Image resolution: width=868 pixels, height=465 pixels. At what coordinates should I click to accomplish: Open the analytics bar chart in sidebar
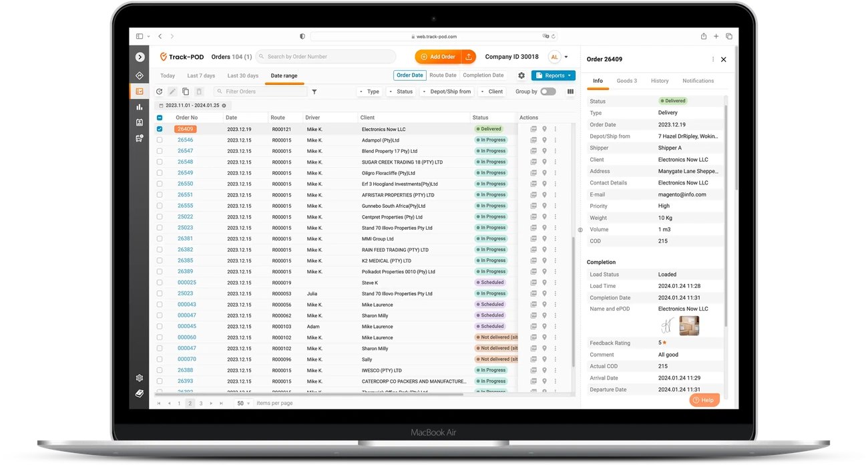click(140, 107)
